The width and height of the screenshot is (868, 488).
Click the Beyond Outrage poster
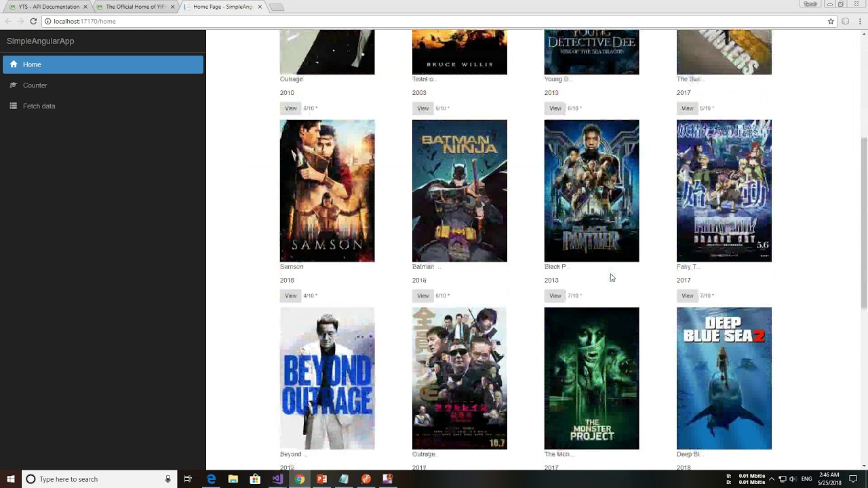click(327, 378)
